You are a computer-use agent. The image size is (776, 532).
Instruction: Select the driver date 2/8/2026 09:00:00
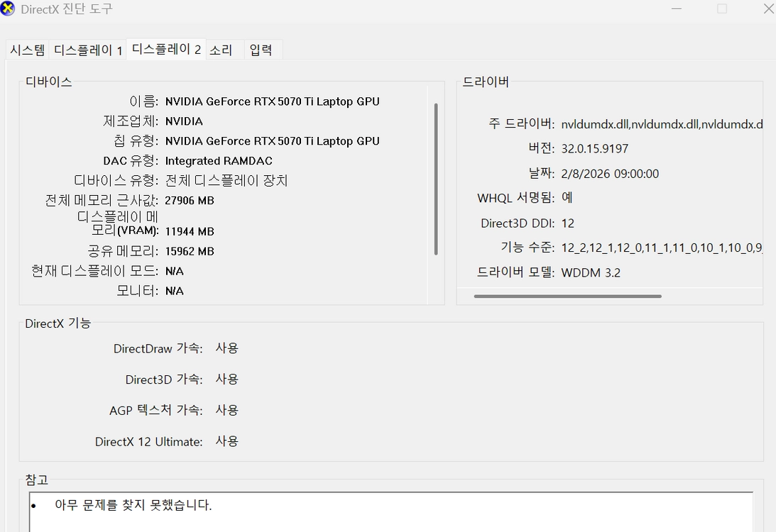pos(610,174)
